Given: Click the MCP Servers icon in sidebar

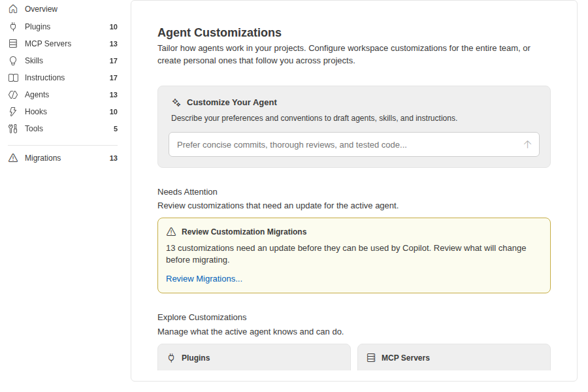Looking at the screenshot, I should pyautogui.click(x=13, y=44).
